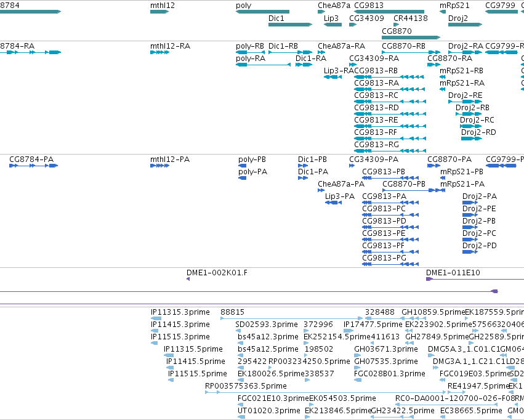Click transcript Dic1-RA
The image size is (524, 420).
[311, 59]
